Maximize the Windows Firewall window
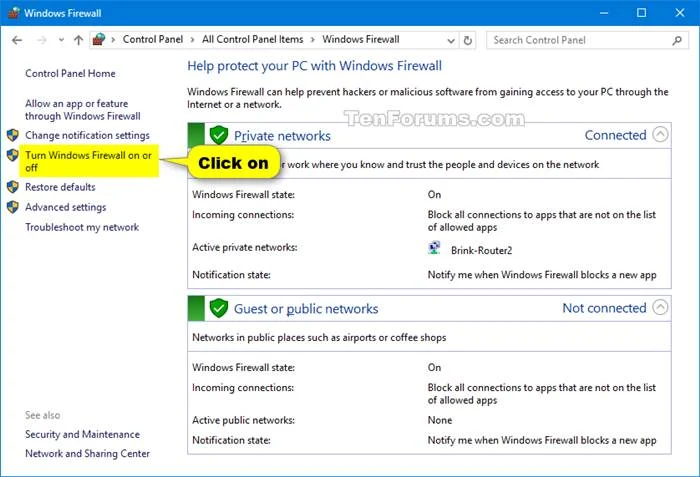The height and width of the screenshot is (477, 700). (642, 13)
